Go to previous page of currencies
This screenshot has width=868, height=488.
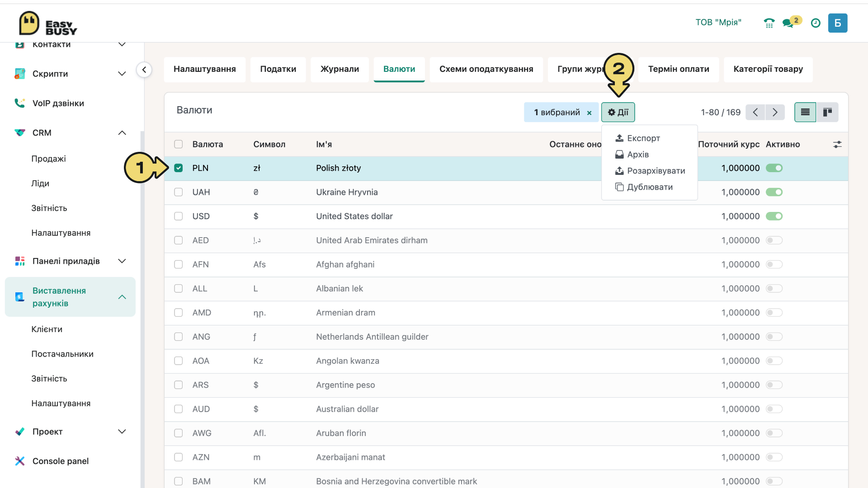coord(755,112)
